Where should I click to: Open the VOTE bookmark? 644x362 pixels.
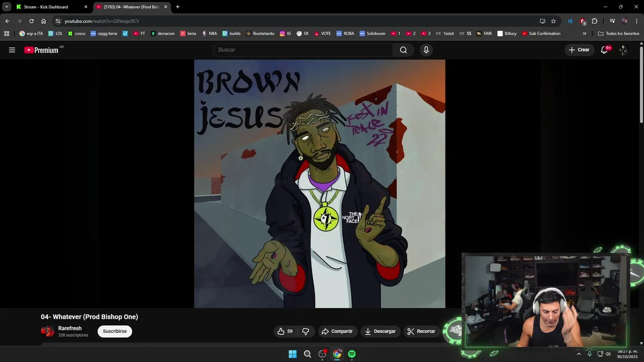[323, 34]
